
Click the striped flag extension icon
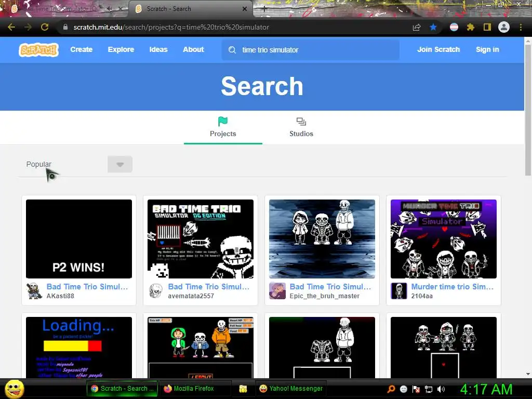pyautogui.click(x=454, y=27)
